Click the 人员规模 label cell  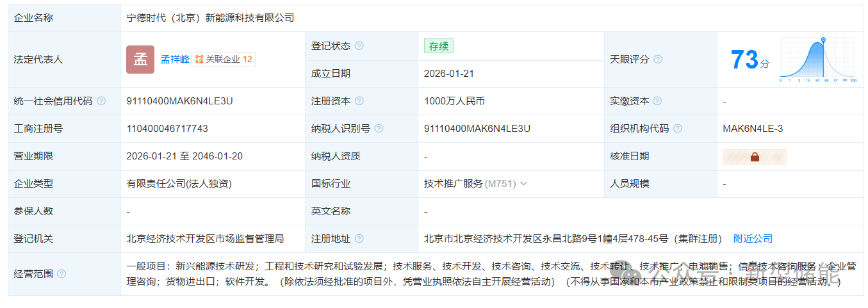[660, 184]
